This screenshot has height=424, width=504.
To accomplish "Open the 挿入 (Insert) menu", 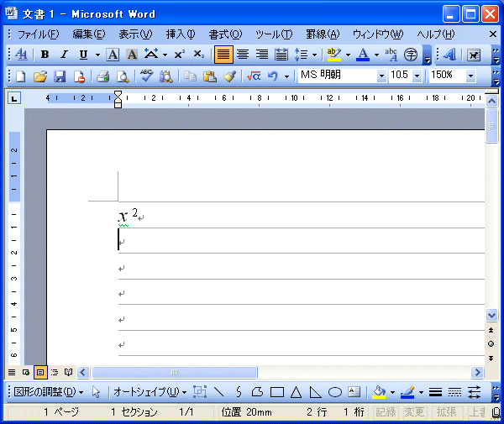I will (180, 34).
